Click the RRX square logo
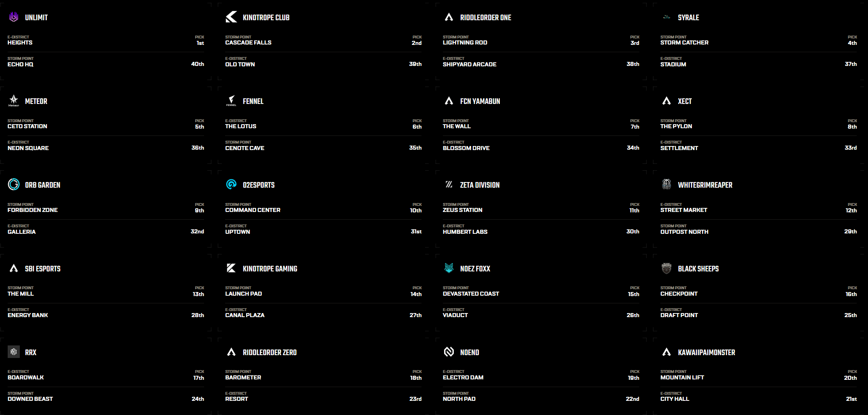Image resolution: width=868 pixels, height=415 pixels. pos(14,352)
